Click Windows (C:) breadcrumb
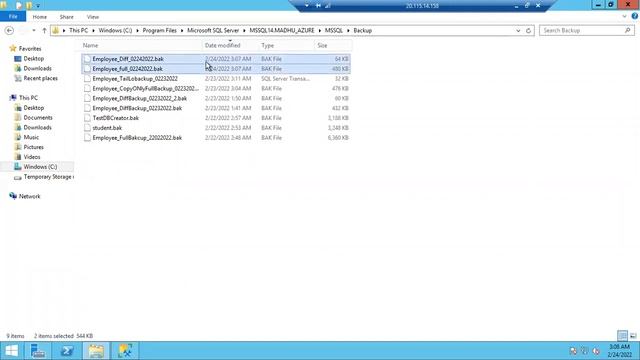The width and height of the screenshot is (640, 360). click(115, 31)
